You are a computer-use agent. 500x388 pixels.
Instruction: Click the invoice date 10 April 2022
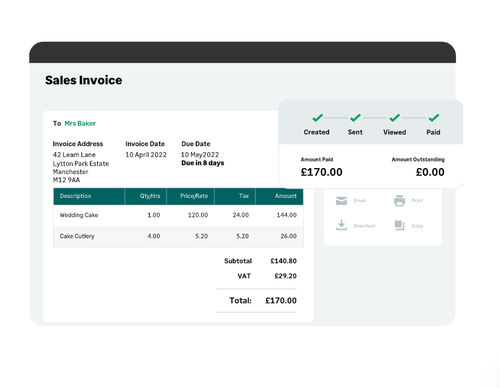click(146, 155)
